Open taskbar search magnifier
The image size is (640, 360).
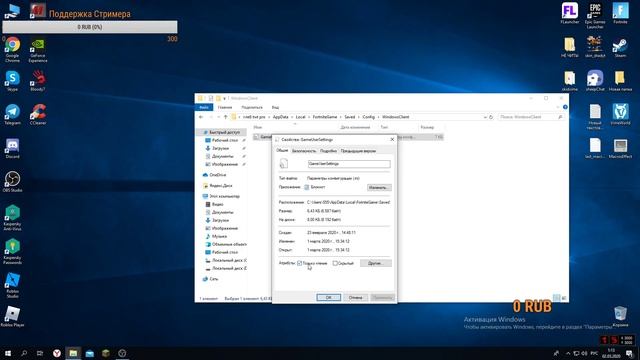[x=24, y=353]
